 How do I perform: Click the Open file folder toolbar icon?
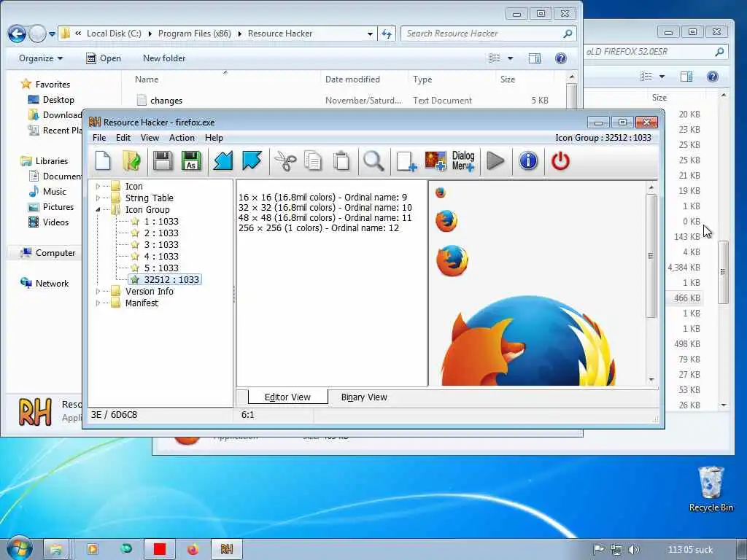[131, 161]
